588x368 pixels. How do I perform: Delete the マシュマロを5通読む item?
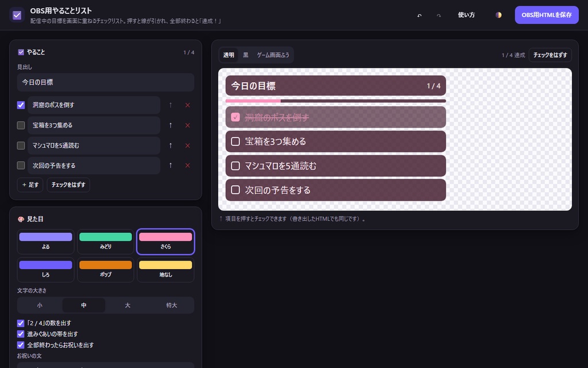188,145
